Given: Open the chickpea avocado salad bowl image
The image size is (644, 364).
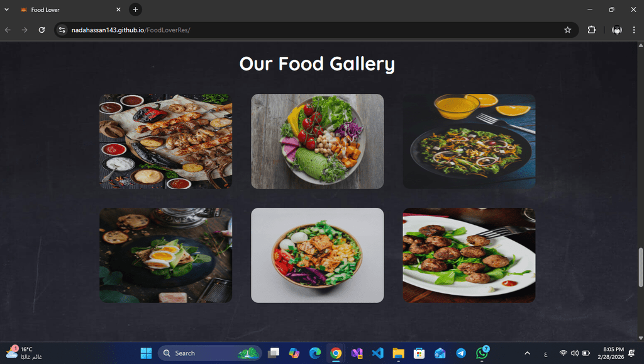Looking at the screenshot, I should [x=317, y=142].
